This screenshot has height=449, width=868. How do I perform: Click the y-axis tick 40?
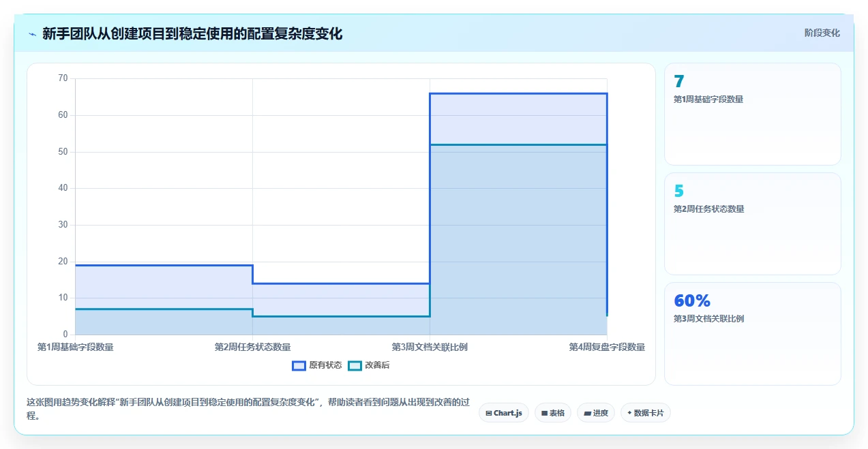pyautogui.click(x=63, y=188)
